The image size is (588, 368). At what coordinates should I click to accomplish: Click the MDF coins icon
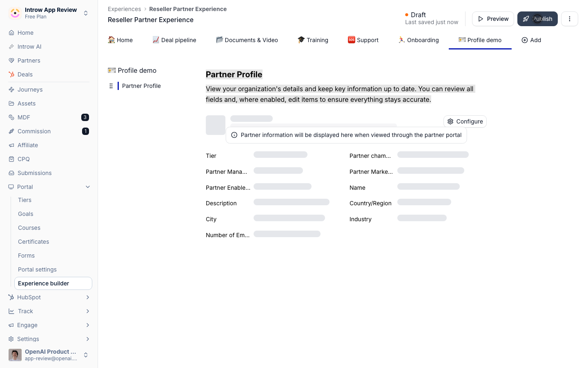(x=11, y=117)
